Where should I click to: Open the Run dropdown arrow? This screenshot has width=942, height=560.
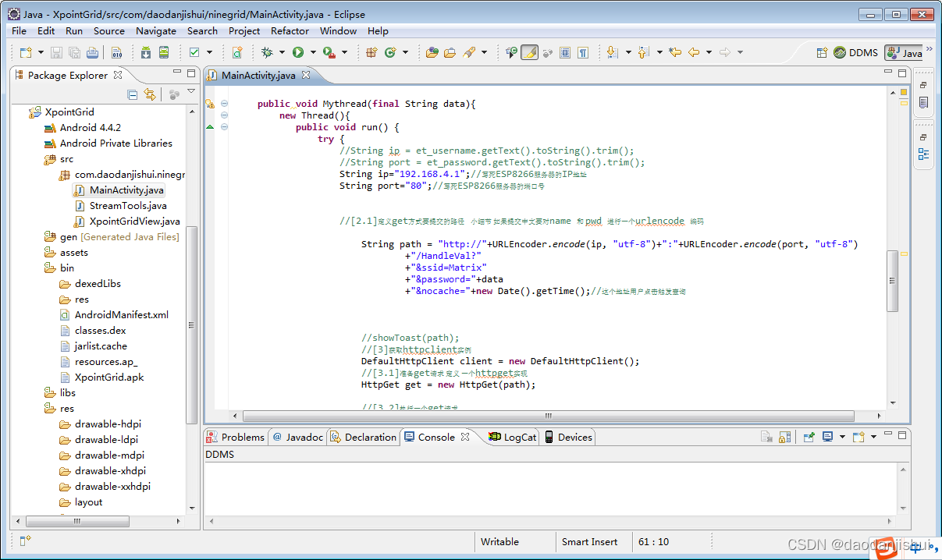[312, 52]
